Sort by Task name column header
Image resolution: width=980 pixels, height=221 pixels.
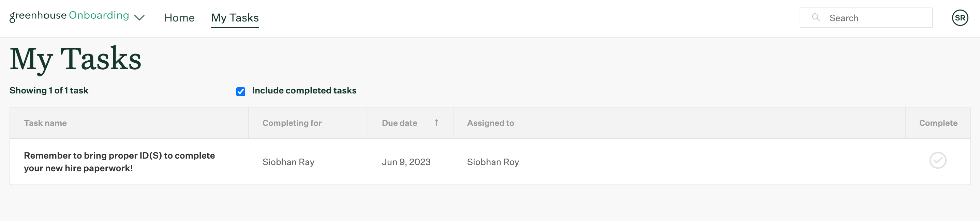pos(45,123)
